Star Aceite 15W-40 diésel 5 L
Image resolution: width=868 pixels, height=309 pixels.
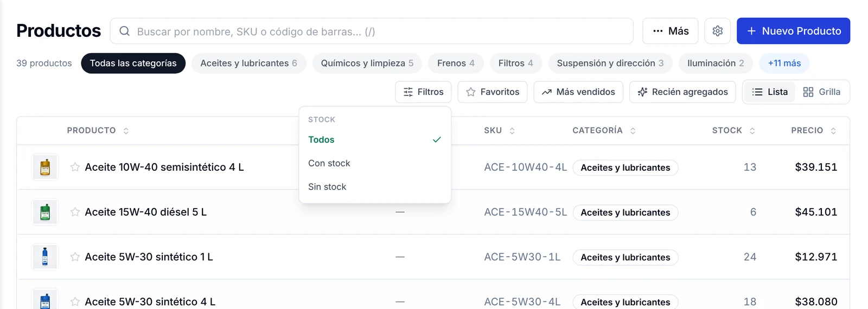(75, 212)
